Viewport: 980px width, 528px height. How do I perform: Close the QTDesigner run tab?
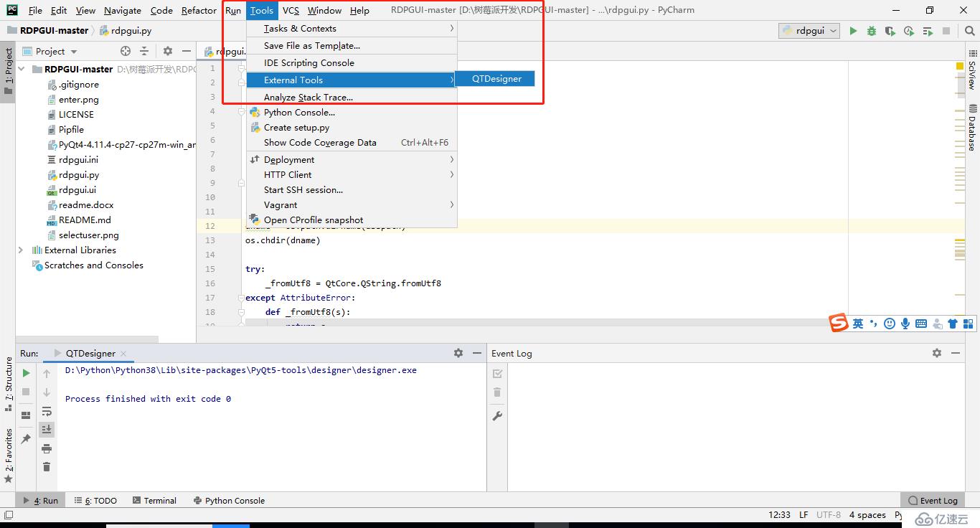click(123, 353)
